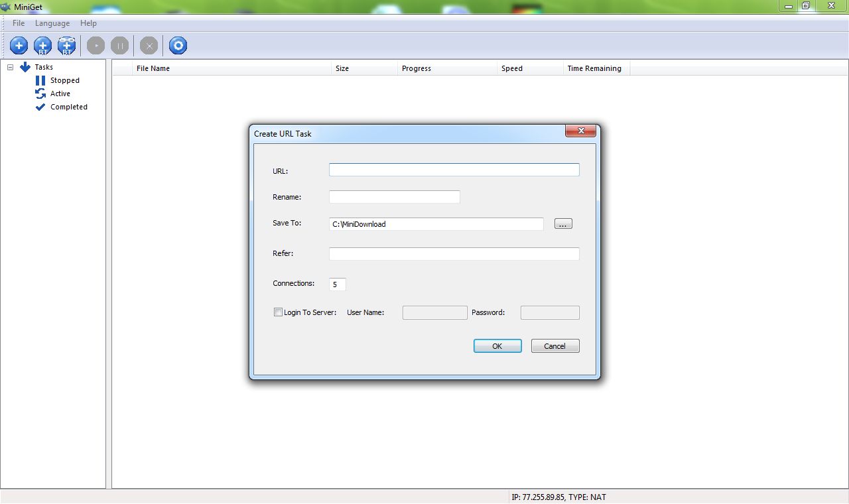Click the MiniGet app icon in title bar

pos(5,6)
